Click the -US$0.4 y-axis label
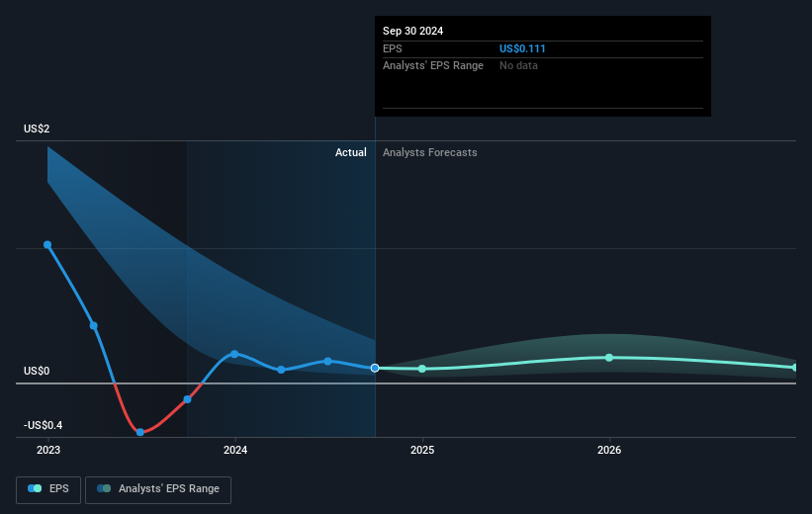 tap(43, 425)
